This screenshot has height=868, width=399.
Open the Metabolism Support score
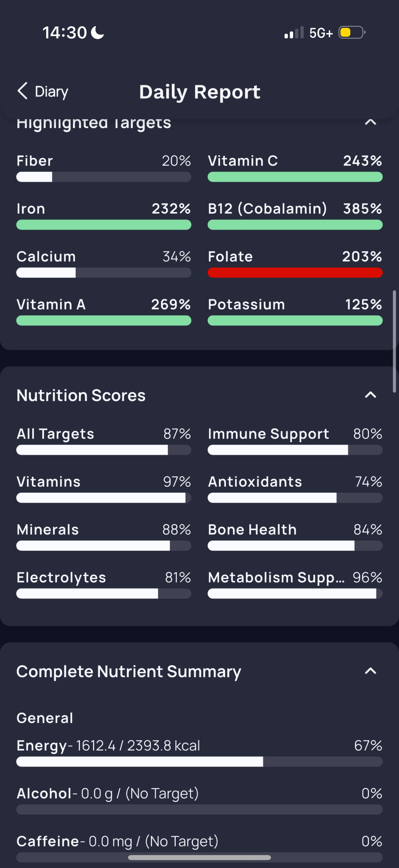click(x=295, y=584)
